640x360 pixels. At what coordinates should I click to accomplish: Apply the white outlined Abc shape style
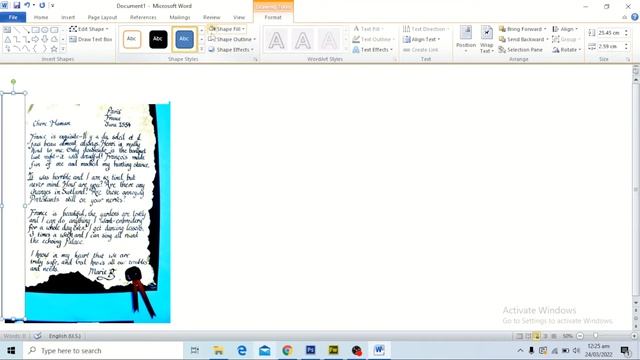[131, 39]
